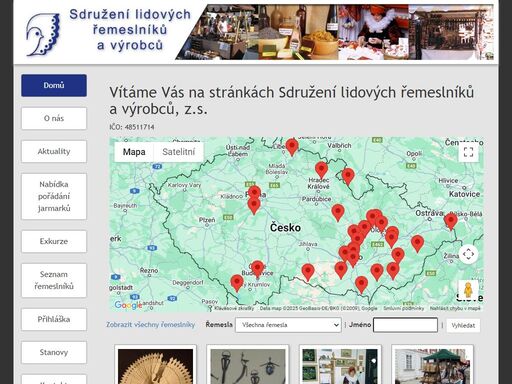This screenshot has height=384, width=512.
Task: Open the map camera pan control
Action: tap(468, 254)
